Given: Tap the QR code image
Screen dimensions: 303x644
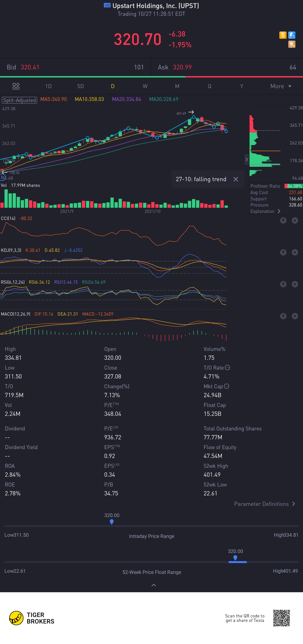Looking at the screenshot, I should pyautogui.click(x=282, y=618).
